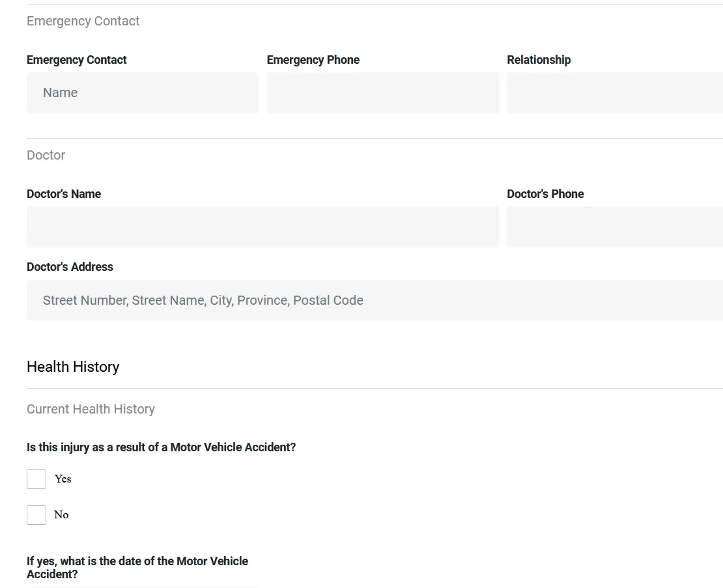The height and width of the screenshot is (588, 723).
Task: Click the Yes option label
Action: coord(63,479)
